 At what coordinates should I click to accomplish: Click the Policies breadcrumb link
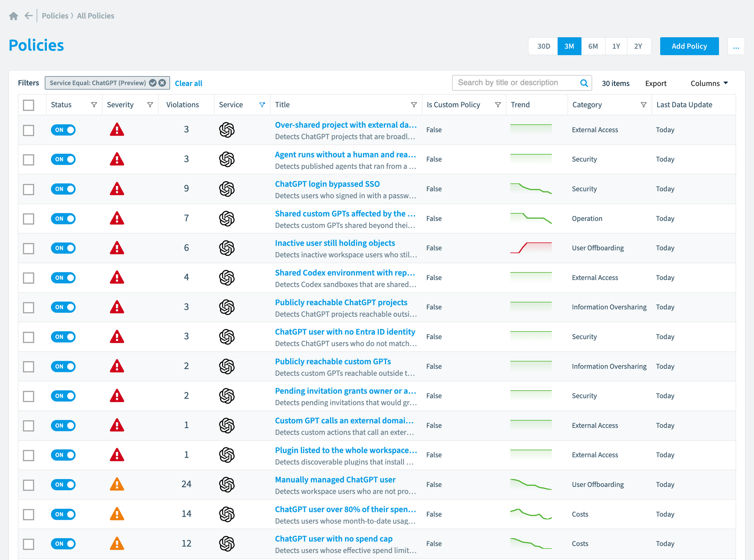55,16
